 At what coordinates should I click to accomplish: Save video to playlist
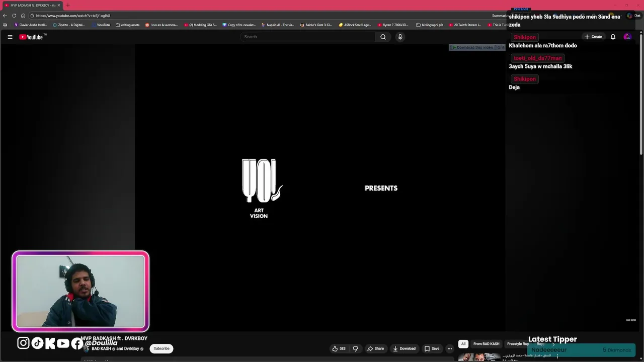pos(432,348)
